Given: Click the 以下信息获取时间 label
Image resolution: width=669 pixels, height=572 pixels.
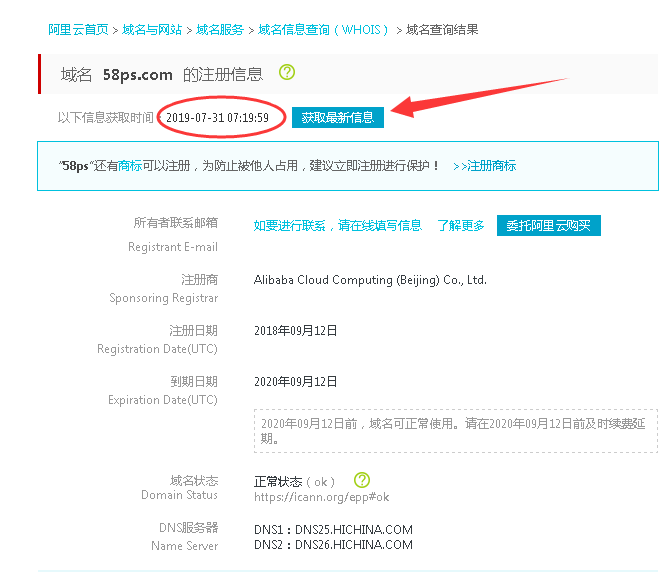Looking at the screenshot, I should (105, 118).
